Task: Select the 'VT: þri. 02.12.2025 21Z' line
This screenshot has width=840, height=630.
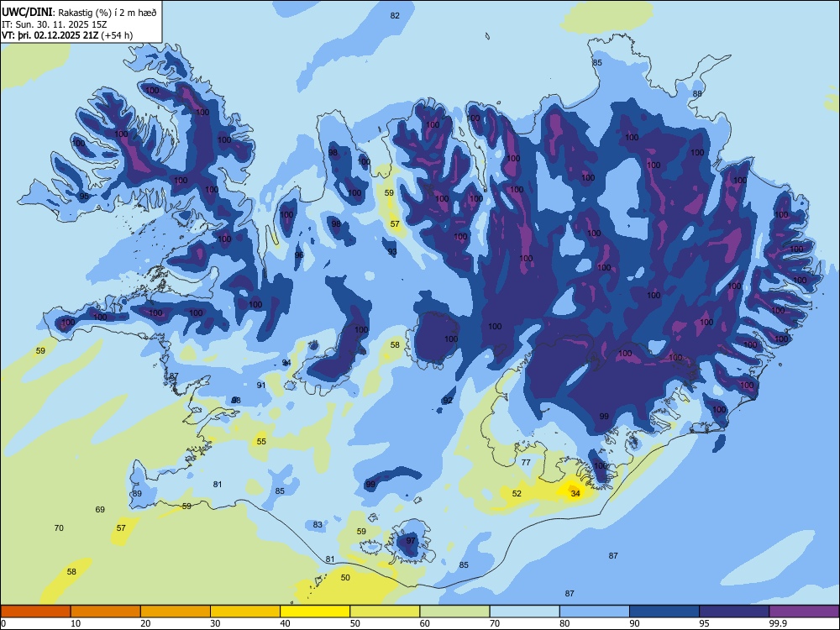Action: coord(50,35)
